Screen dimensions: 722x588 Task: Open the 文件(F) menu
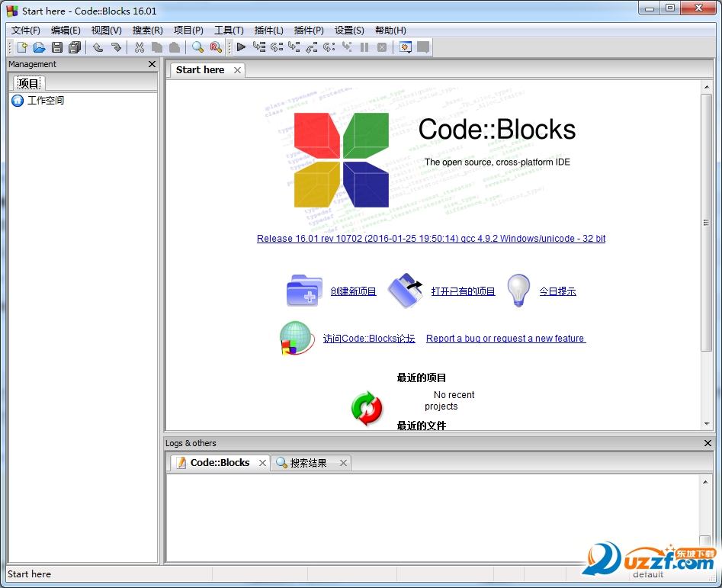(26, 31)
